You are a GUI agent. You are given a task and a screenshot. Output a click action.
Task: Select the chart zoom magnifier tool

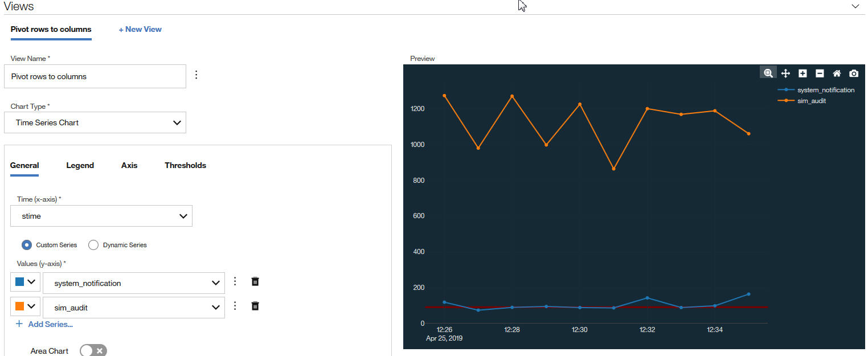coord(768,73)
